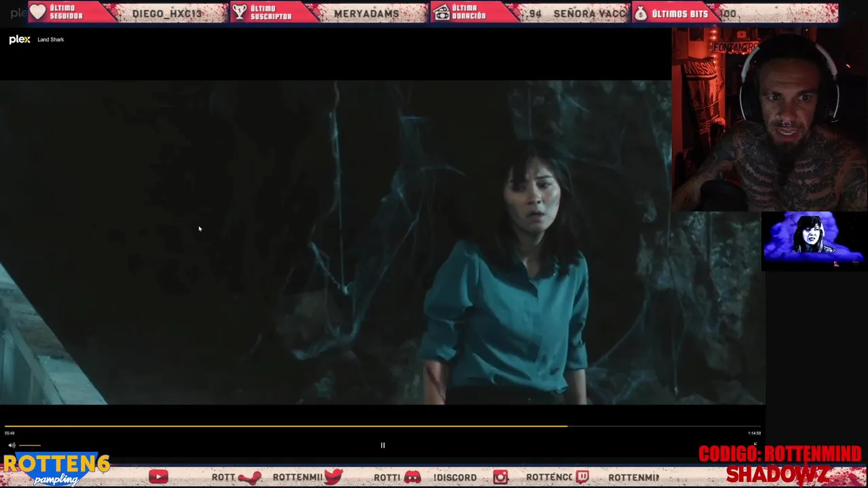Click the Steam icon in bottom banner

(x=250, y=477)
